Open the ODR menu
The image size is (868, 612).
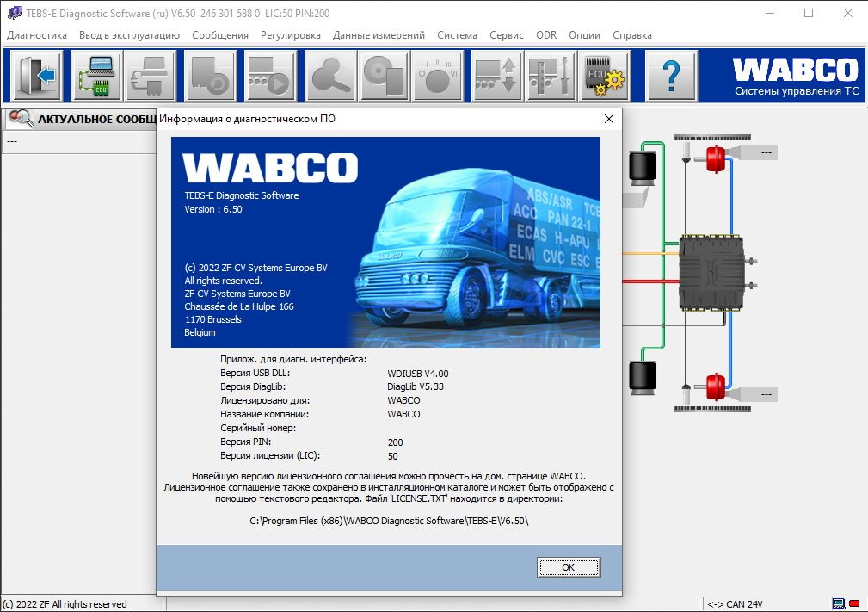point(546,35)
